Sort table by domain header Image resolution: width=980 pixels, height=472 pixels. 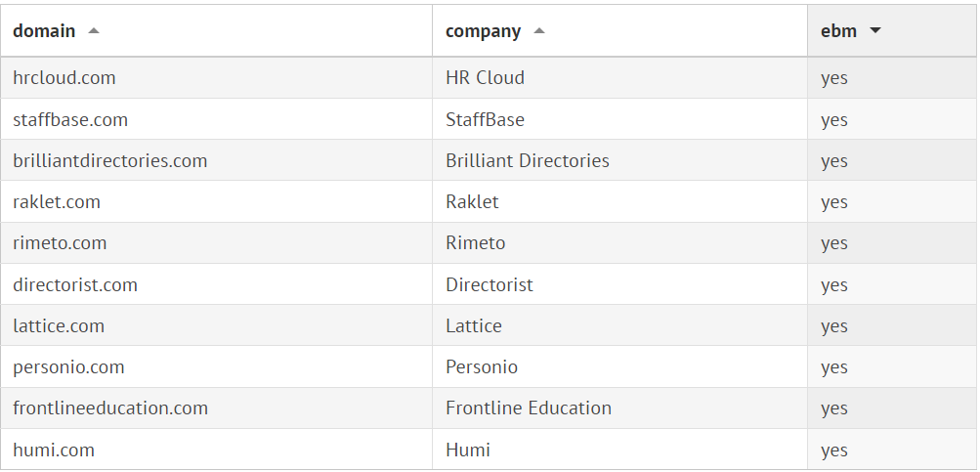[44, 31]
